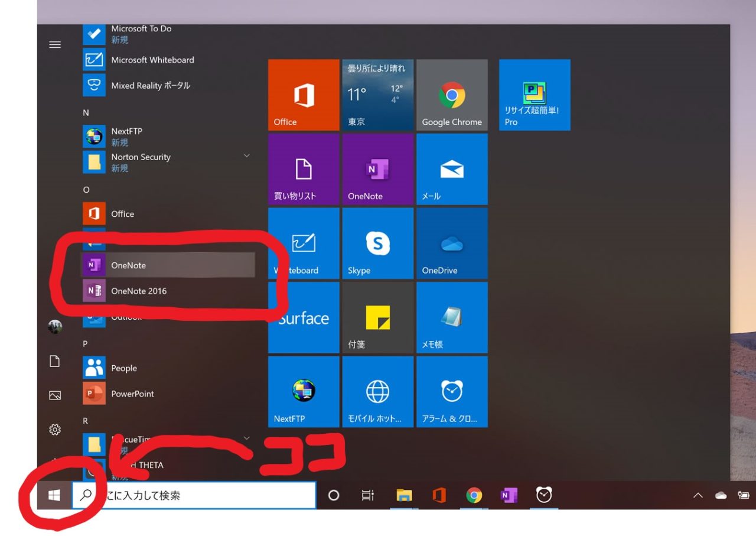
Task: Click the File Explorer taskbar icon
Action: point(404,495)
